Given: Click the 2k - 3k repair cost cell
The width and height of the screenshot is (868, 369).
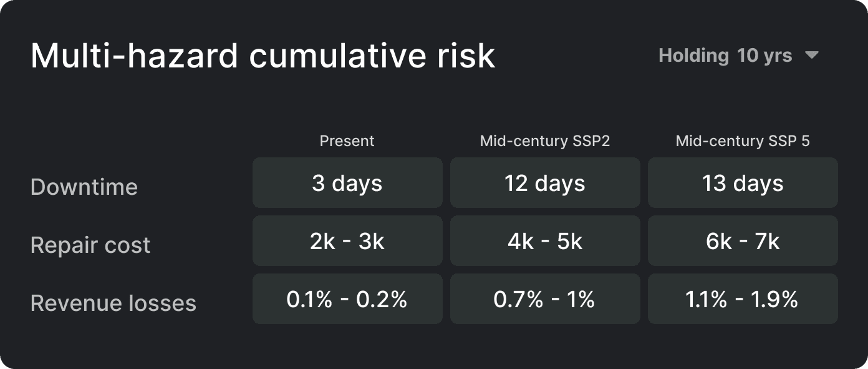Looking at the screenshot, I should (x=347, y=241).
